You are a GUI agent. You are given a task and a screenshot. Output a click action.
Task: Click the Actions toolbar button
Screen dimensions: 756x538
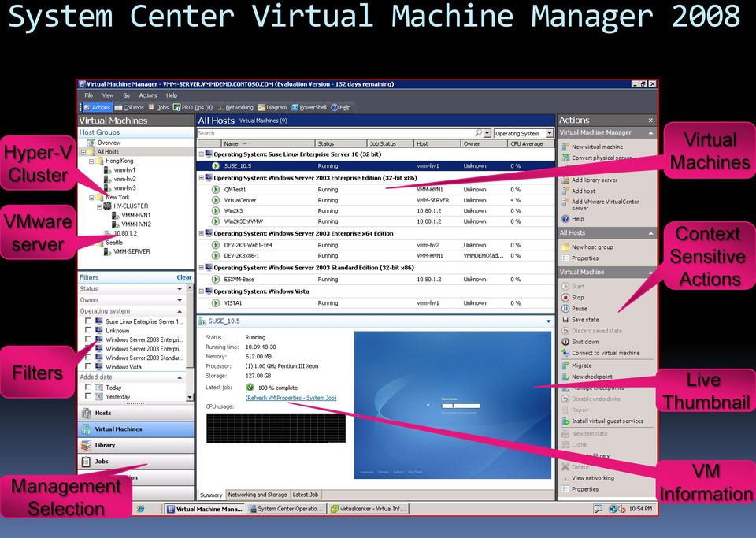(x=97, y=107)
